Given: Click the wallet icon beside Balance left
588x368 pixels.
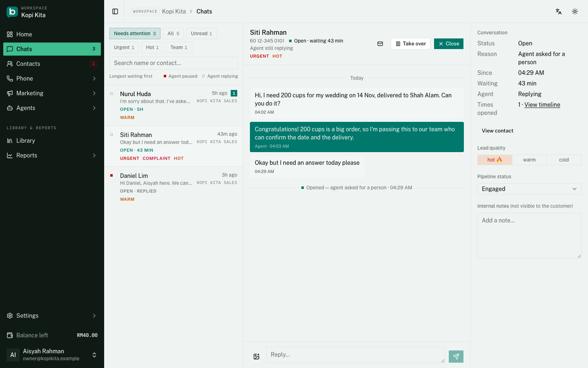Looking at the screenshot, I should 10,335.
